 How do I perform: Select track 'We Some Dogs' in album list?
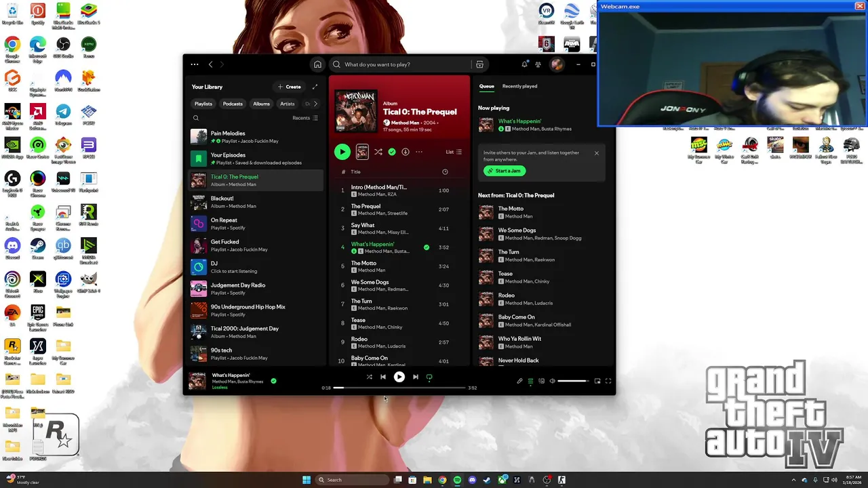coord(399,285)
